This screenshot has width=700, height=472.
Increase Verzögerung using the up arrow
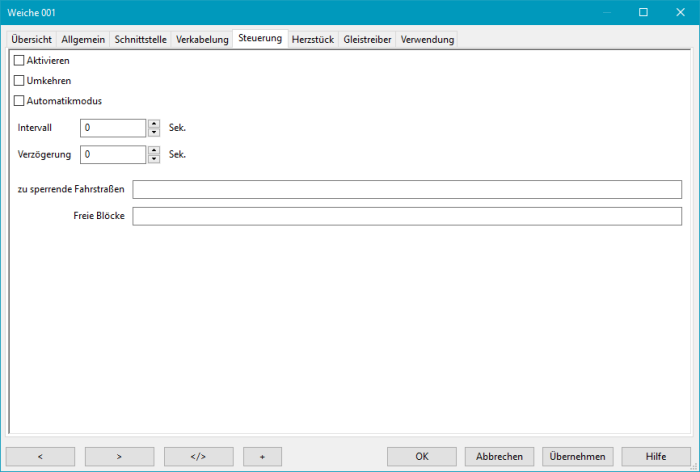154,151
